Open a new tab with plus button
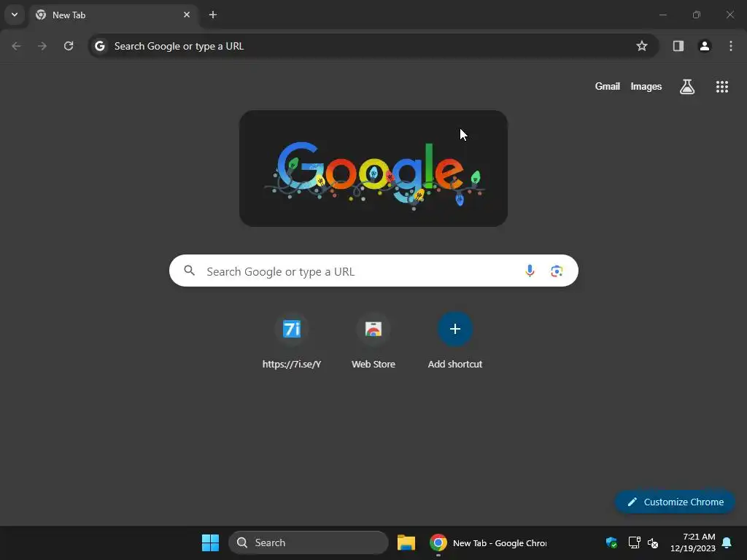747x560 pixels. pyautogui.click(x=213, y=15)
